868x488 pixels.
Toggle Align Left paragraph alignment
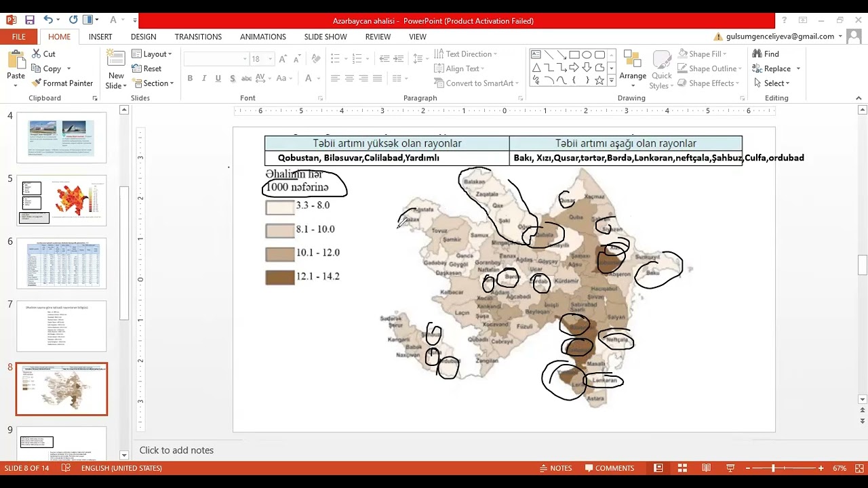point(335,79)
